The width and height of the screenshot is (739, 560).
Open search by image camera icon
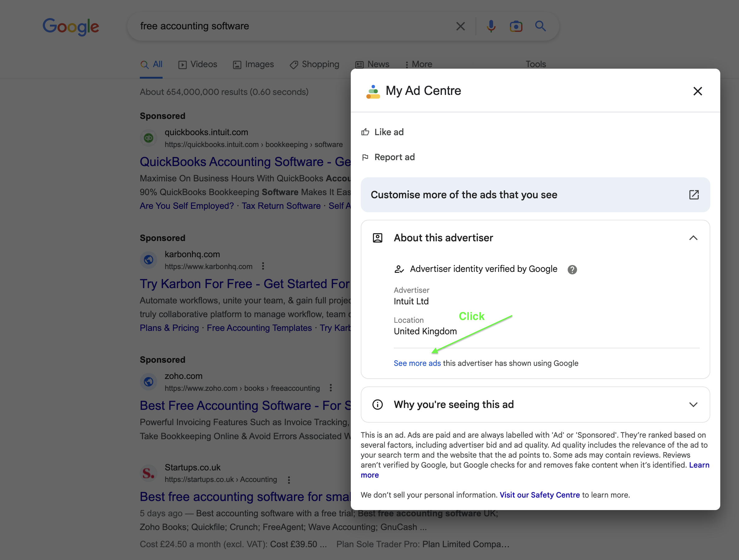[x=516, y=26]
